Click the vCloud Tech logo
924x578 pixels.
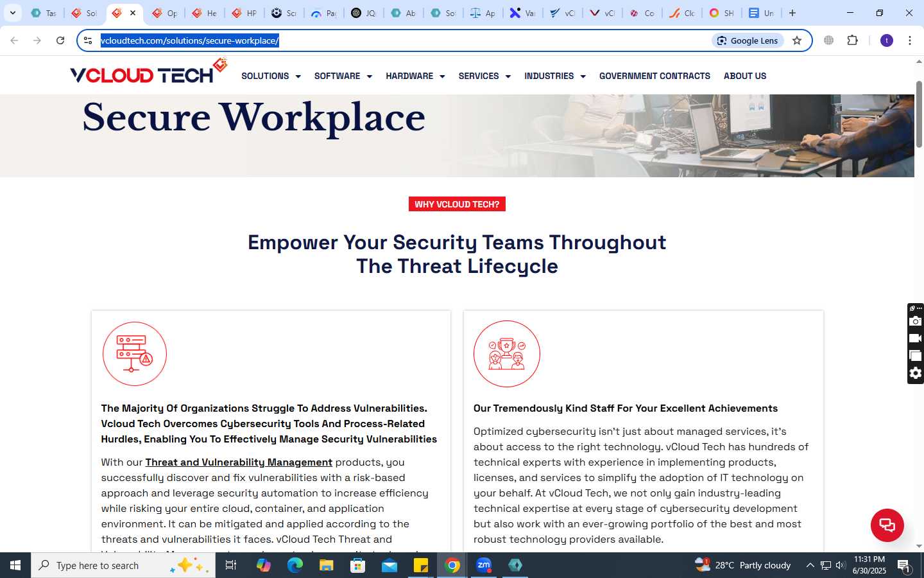pyautogui.click(x=149, y=72)
